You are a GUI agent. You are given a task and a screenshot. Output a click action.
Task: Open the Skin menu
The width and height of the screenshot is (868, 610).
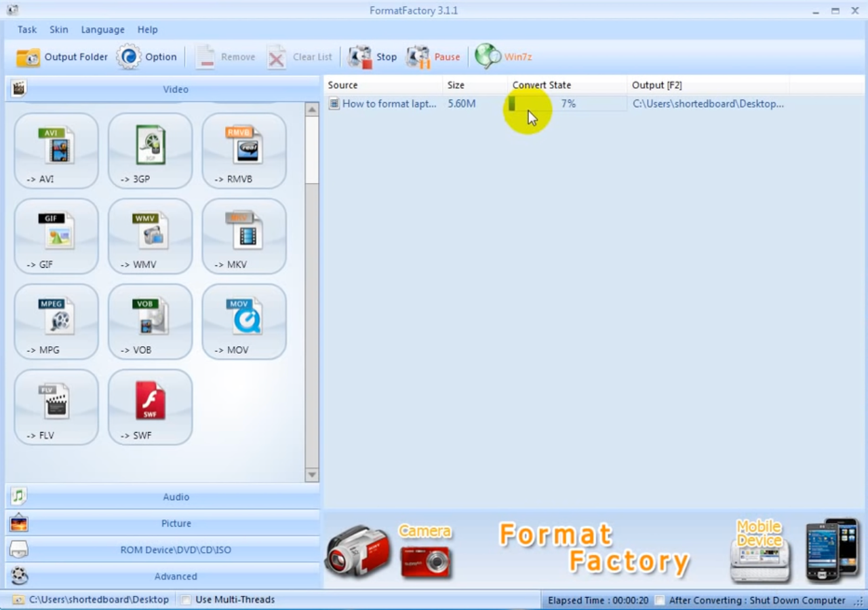coord(59,30)
